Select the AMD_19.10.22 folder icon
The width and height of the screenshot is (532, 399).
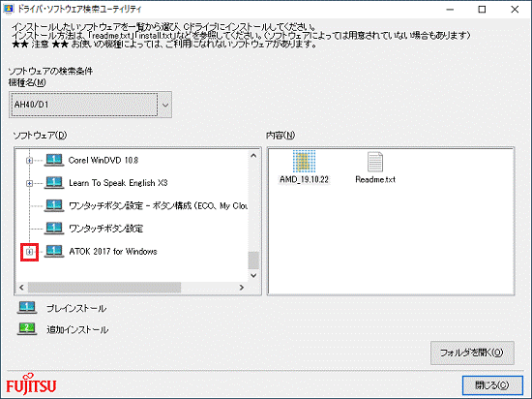[x=304, y=162]
